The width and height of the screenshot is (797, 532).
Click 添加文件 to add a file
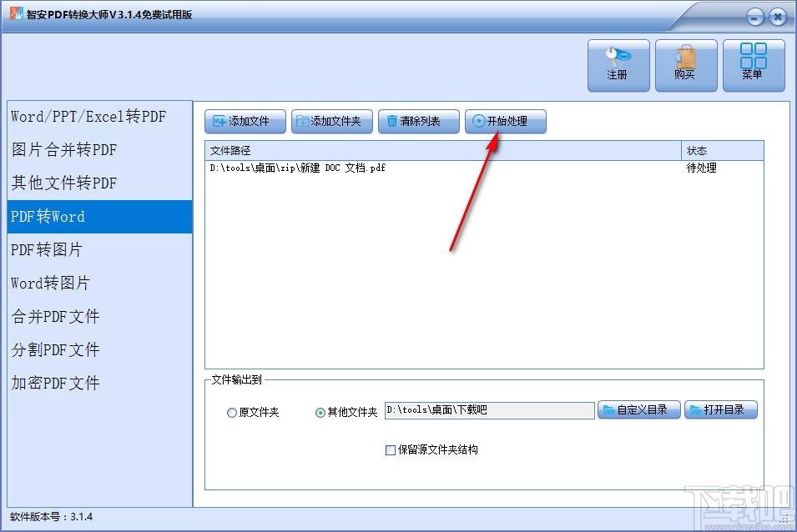point(245,121)
